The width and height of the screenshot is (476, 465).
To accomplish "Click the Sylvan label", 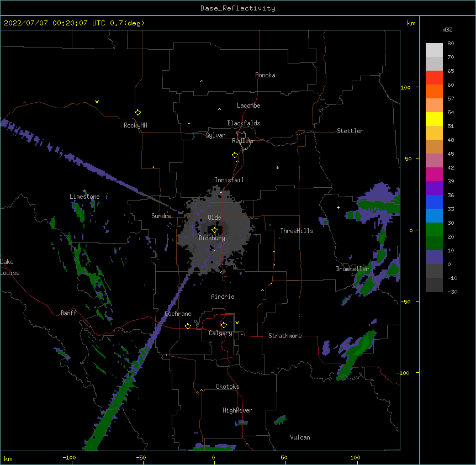I will (215, 135).
